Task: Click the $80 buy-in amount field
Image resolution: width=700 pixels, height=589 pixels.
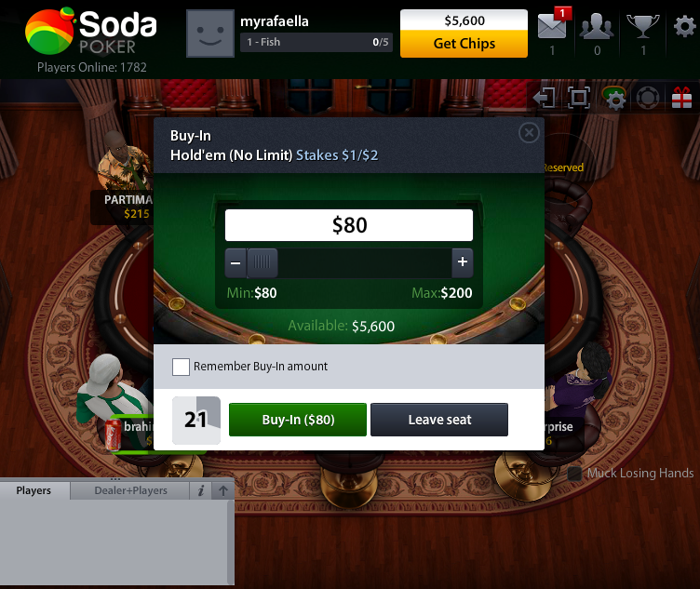Action: point(349,225)
